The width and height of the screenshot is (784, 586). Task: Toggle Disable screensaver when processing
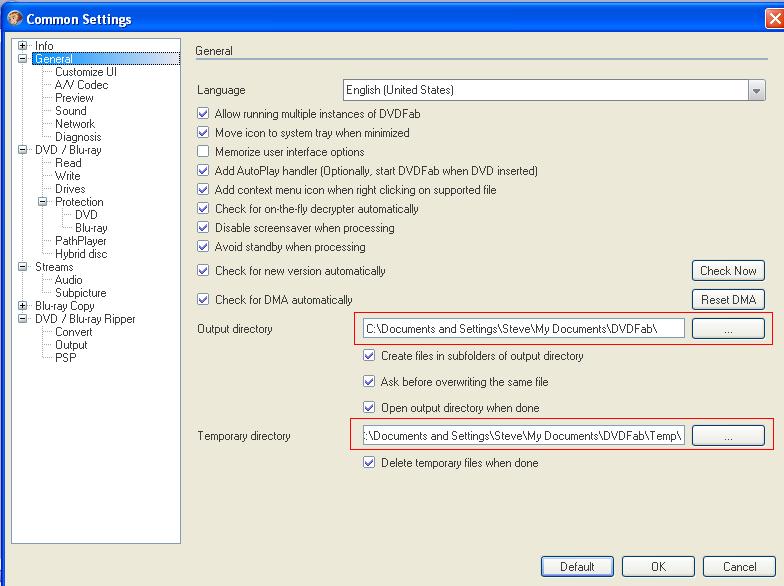click(203, 228)
